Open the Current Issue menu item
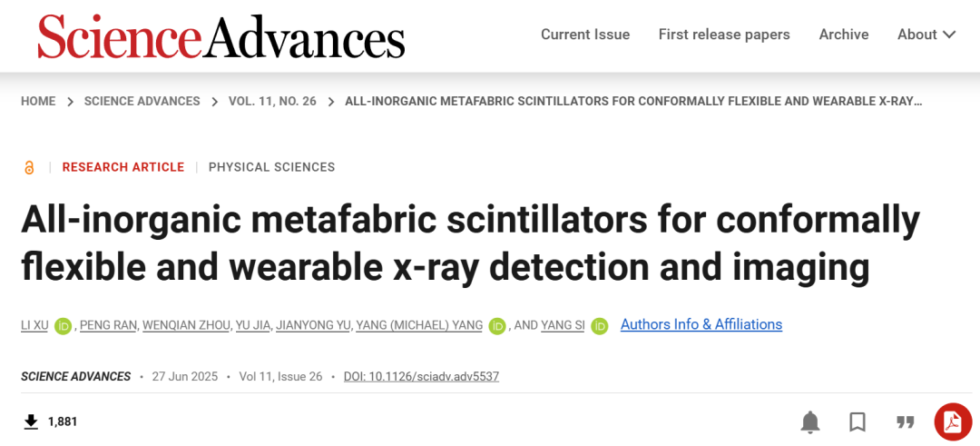The image size is (980, 446). coord(585,35)
